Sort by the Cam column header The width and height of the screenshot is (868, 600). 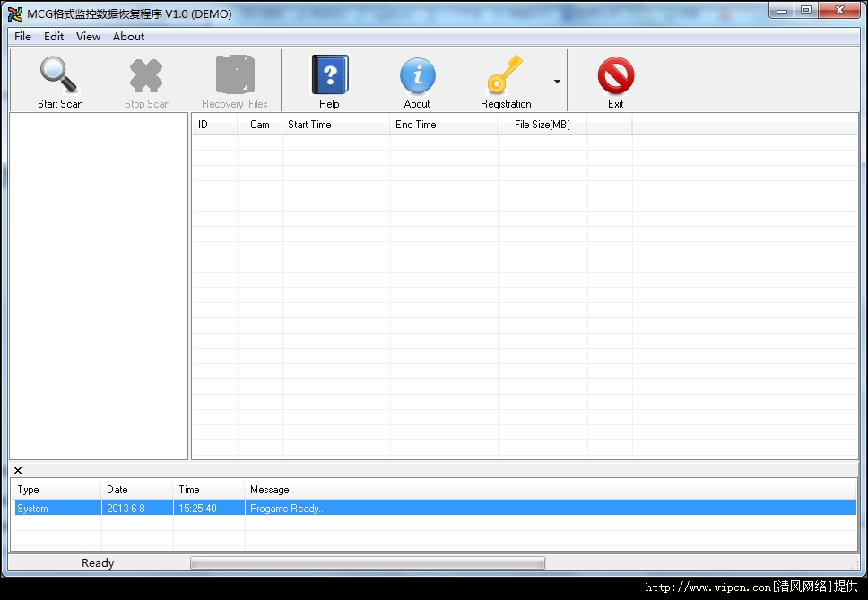(x=260, y=125)
